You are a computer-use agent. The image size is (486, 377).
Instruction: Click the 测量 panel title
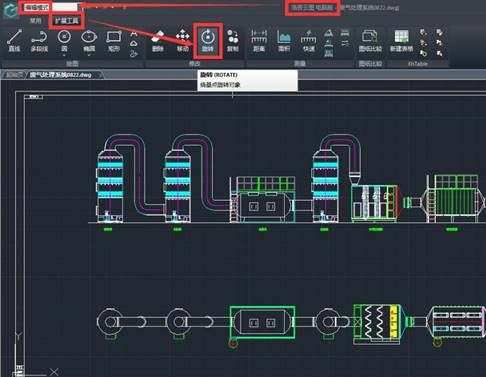coord(300,63)
